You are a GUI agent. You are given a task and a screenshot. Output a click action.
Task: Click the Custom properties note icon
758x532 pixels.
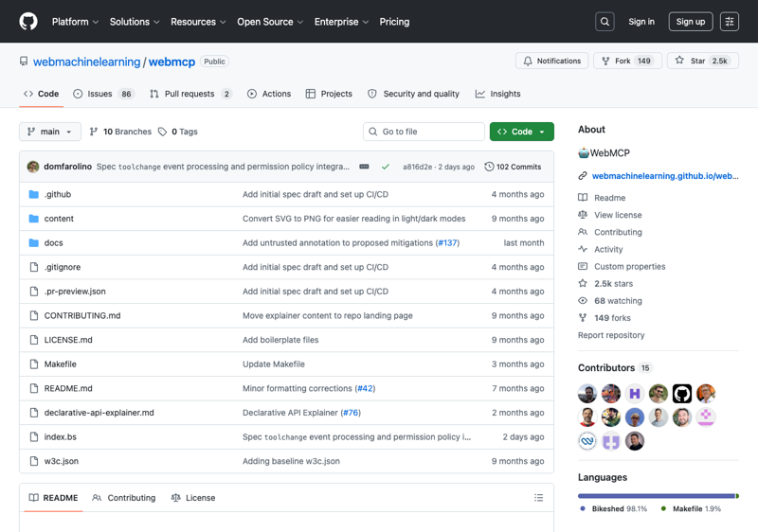click(x=583, y=266)
